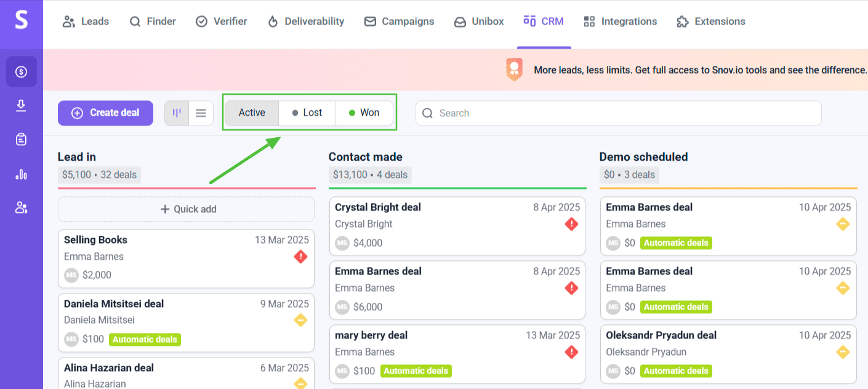The height and width of the screenshot is (389, 868).
Task: Open the analytics chart icon in sidebar
Action: point(22,174)
